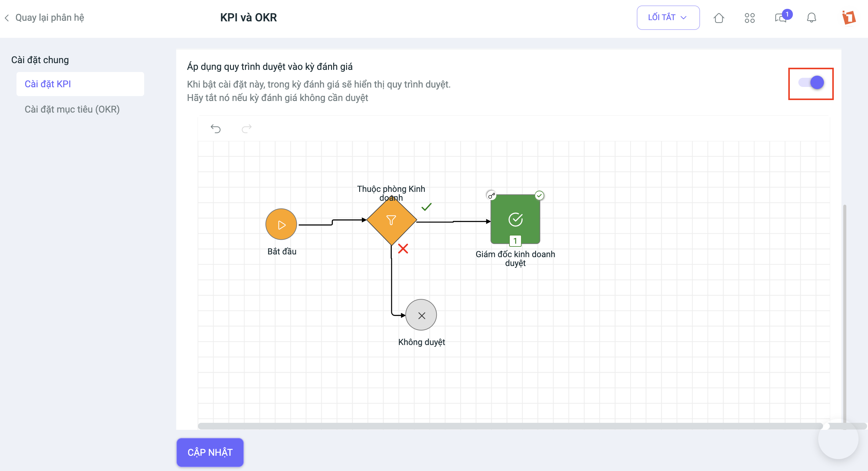The height and width of the screenshot is (471, 868).
Task: Toggle the approval process switch off
Action: click(811, 82)
